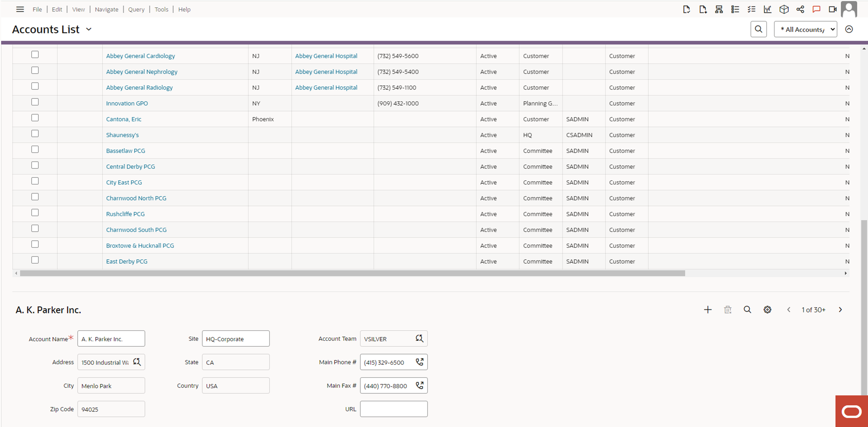This screenshot has height=427, width=868.
Task: Collapse the view with the circled chevron icon
Action: pyautogui.click(x=849, y=29)
